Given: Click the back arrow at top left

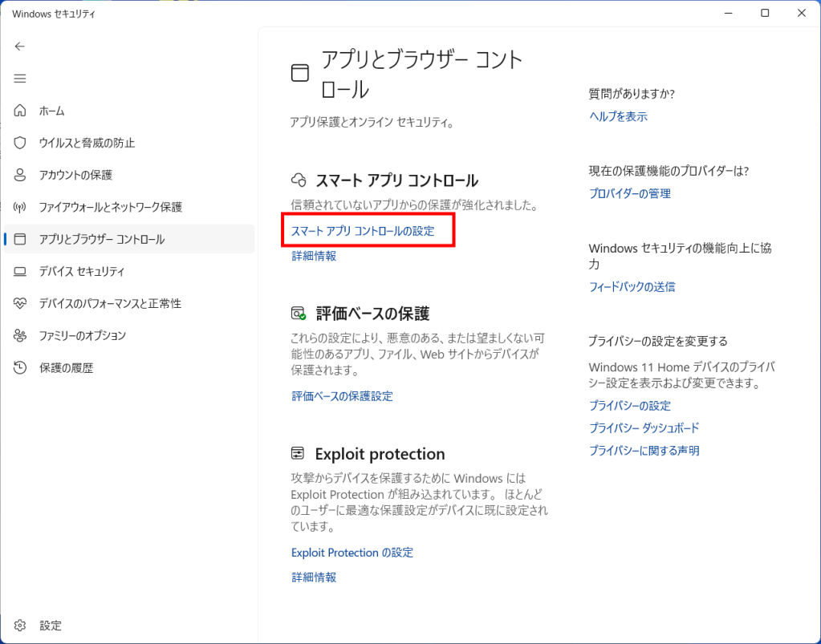Looking at the screenshot, I should tap(19, 47).
